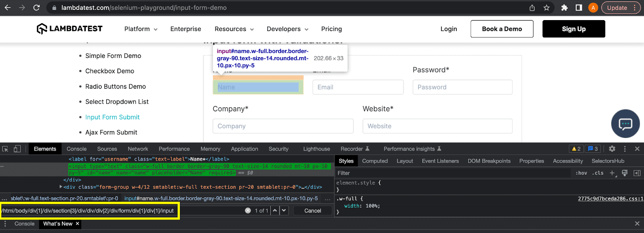Image resolution: width=644 pixels, height=233 pixels.
Task: Clear the XPath search field
Action: (x=248, y=211)
